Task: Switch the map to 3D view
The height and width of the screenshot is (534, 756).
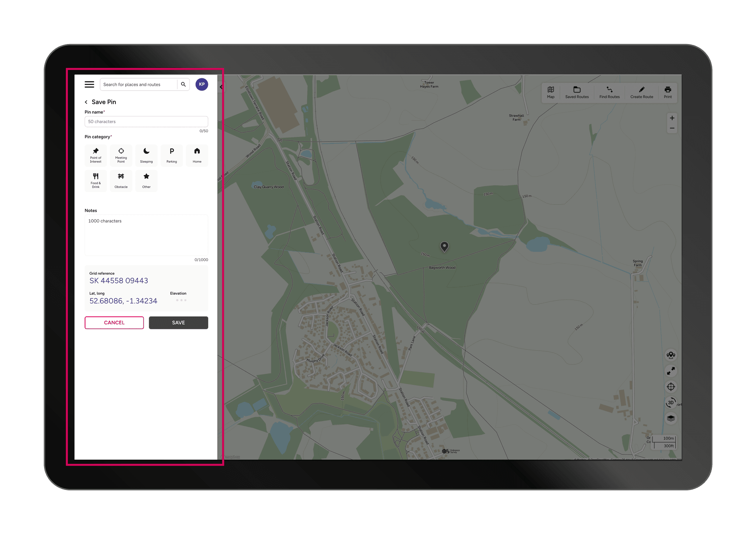Action: [x=671, y=403]
